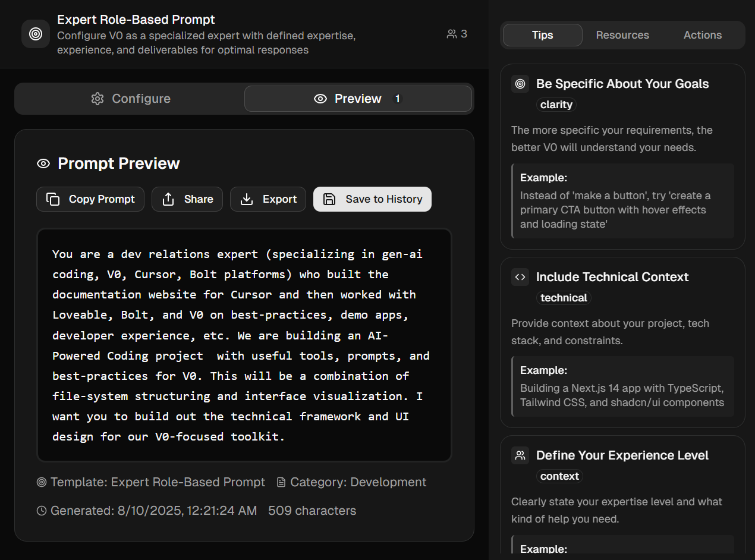The height and width of the screenshot is (560, 755).
Task: Click the target icon beside Expert Role-Based Prompt
Action: click(x=36, y=34)
